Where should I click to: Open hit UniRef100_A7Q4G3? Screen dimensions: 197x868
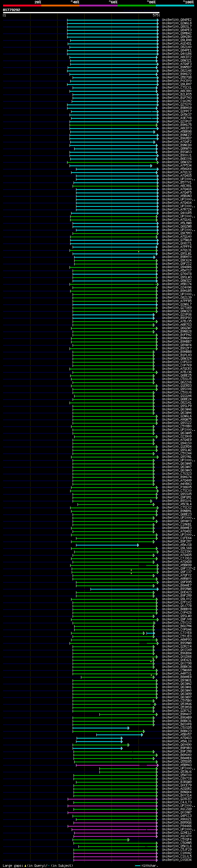click(x=176, y=738)
